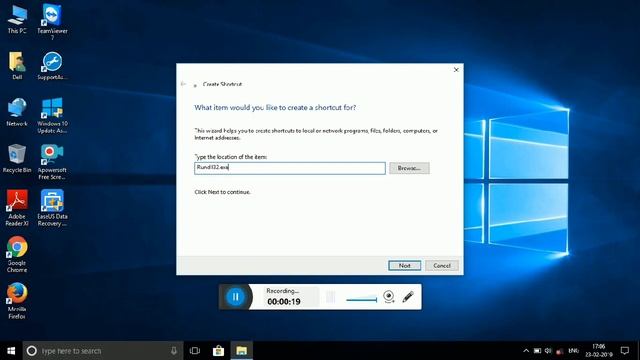
Task: Stop the recording with the square button
Action: point(331,297)
